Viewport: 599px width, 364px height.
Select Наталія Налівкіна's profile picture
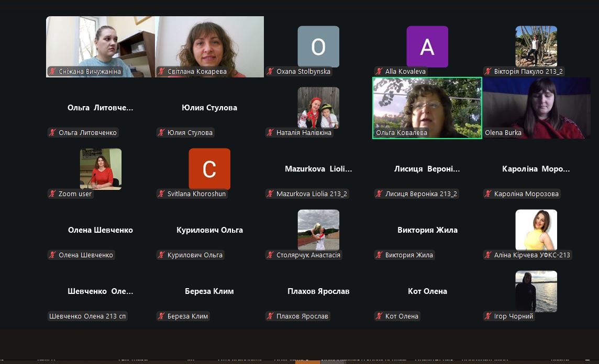318,108
